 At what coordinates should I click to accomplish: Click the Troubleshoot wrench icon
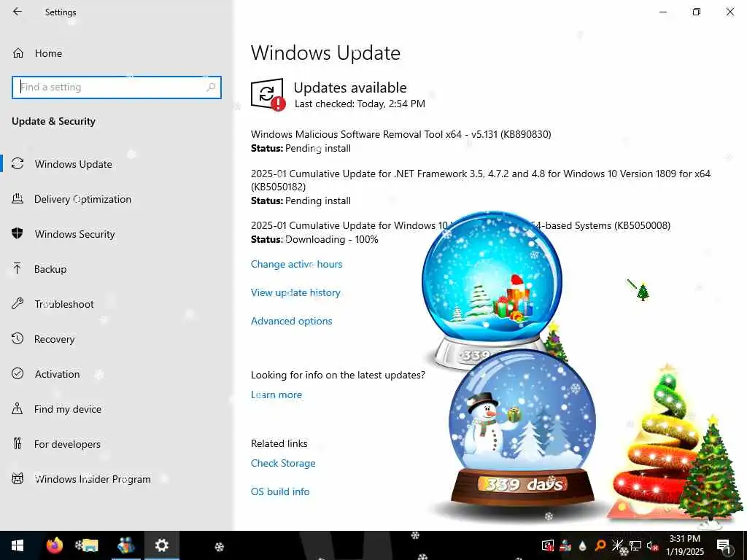(18, 303)
